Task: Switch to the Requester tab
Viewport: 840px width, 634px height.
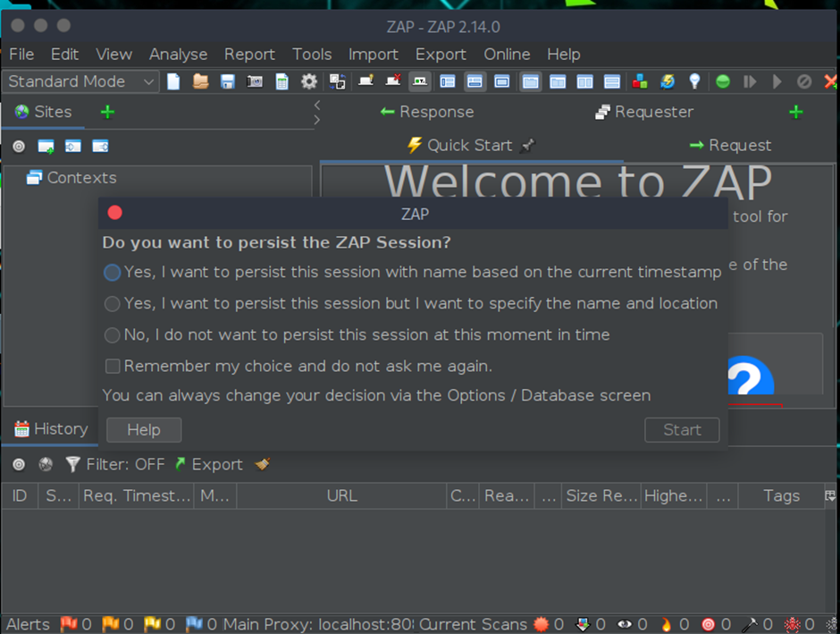Action: [644, 112]
